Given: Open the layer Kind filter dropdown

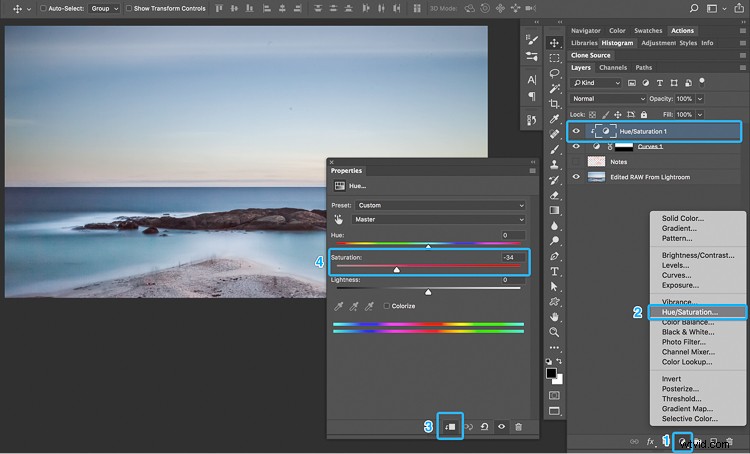Looking at the screenshot, I should click(596, 83).
